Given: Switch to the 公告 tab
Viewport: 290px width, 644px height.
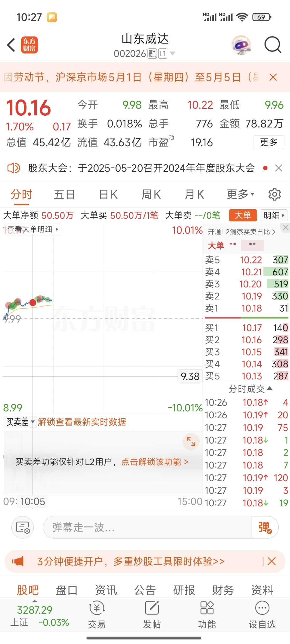Looking at the screenshot, I should 145,590.
